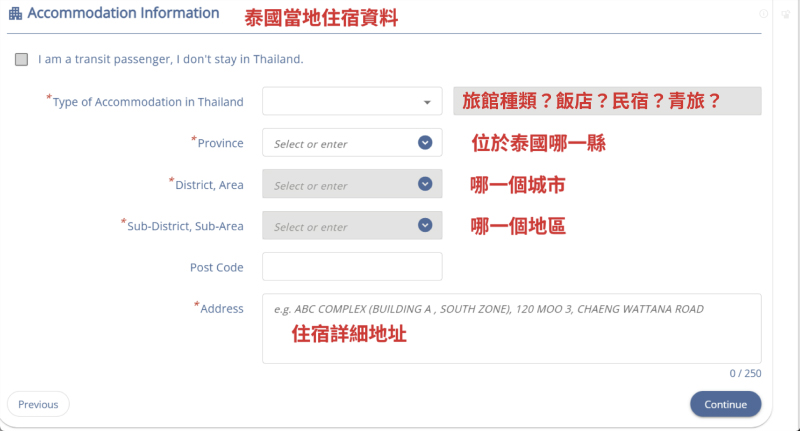Open the Sub-District, Sub-Area select box
The width and height of the screenshot is (800, 431).
pos(352,225)
